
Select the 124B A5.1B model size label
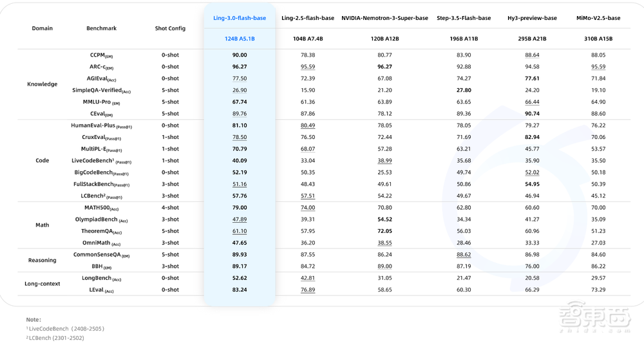(x=240, y=39)
